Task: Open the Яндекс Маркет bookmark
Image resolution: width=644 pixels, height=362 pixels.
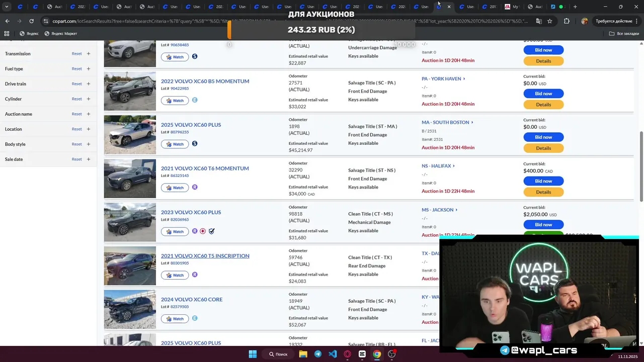Action: point(60,34)
